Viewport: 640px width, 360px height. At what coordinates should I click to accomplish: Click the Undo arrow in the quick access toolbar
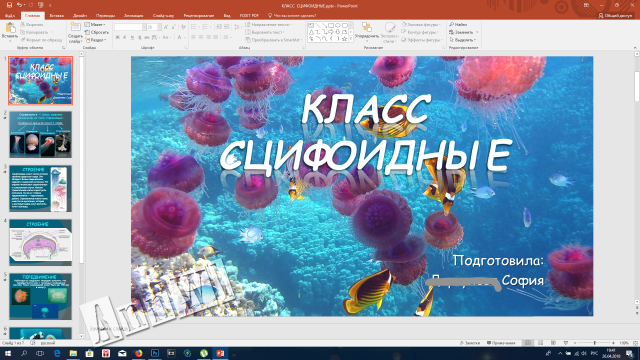[19, 5]
